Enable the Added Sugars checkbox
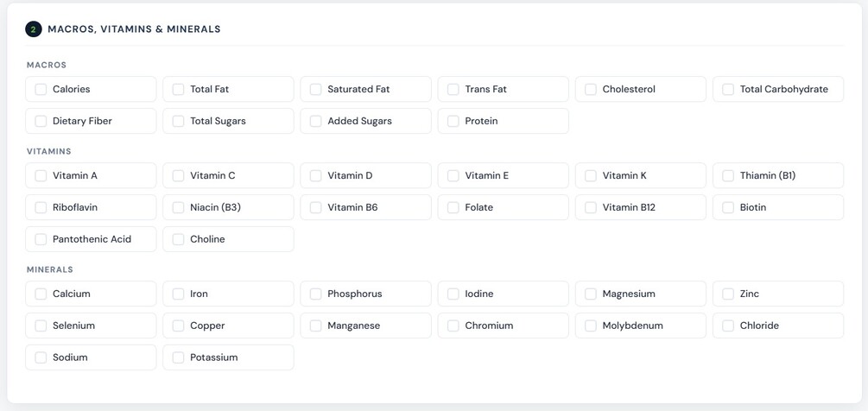 tap(315, 121)
